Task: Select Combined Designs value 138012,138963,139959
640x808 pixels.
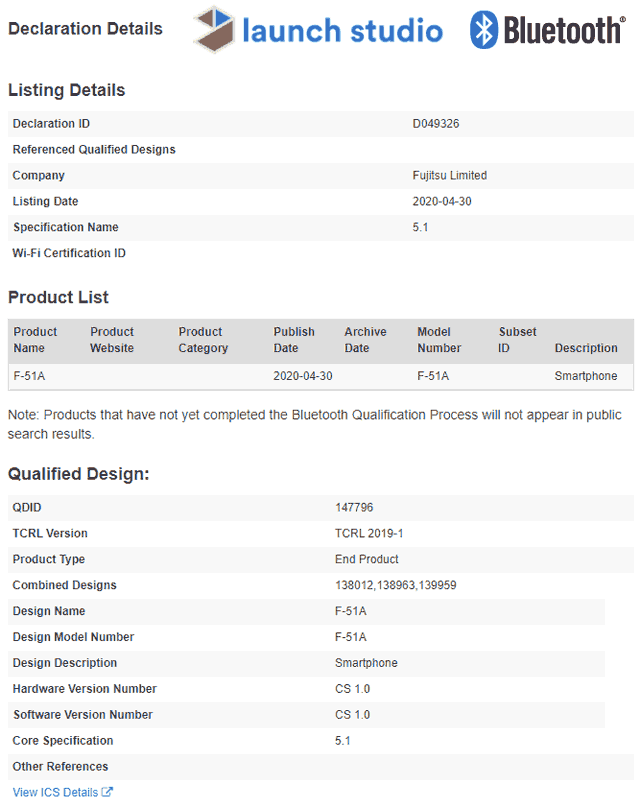Action: 396,585
